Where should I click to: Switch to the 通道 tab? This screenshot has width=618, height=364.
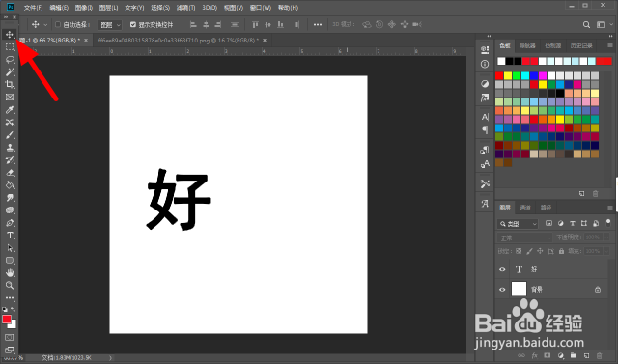[x=525, y=208]
